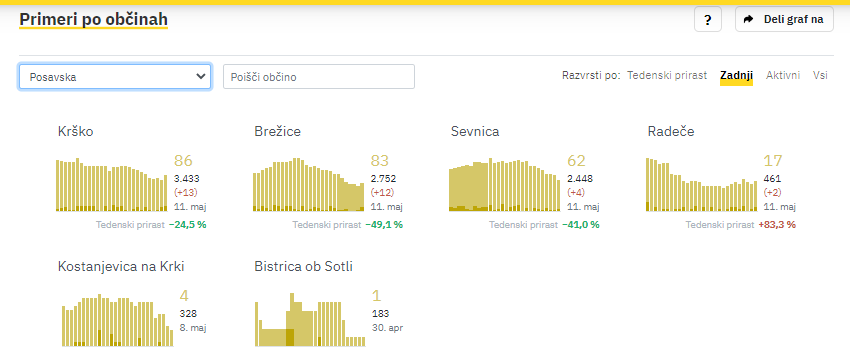Select the Zadnji sort option
The width and height of the screenshot is (850, 361).
pyautogui.click(x=736, y=75)
